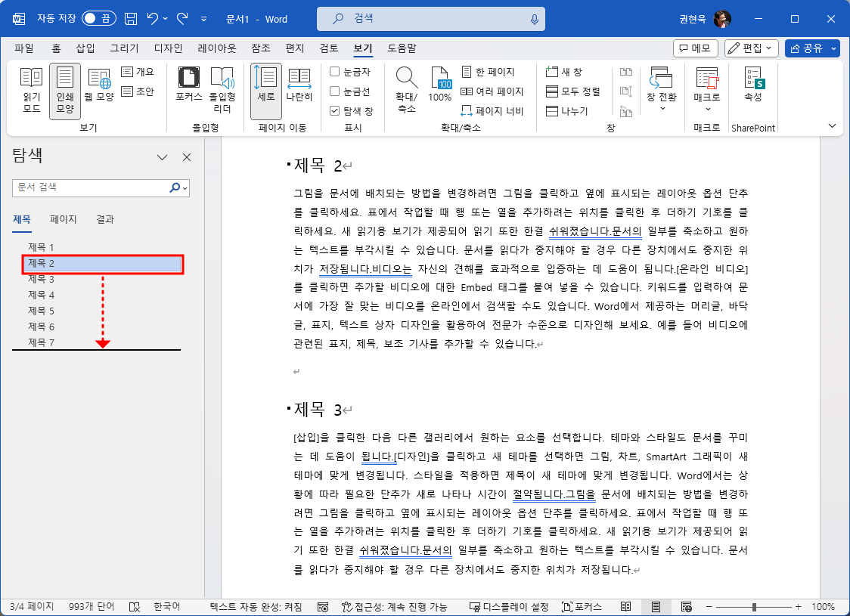Choose 한 페이지 zoom
Image resolution: width=850 pixels, height=616 pixels.
tap(488, 72)
